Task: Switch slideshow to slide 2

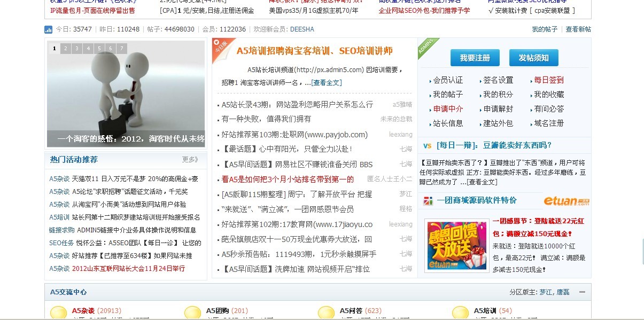Action: click(x=65, y=49)
